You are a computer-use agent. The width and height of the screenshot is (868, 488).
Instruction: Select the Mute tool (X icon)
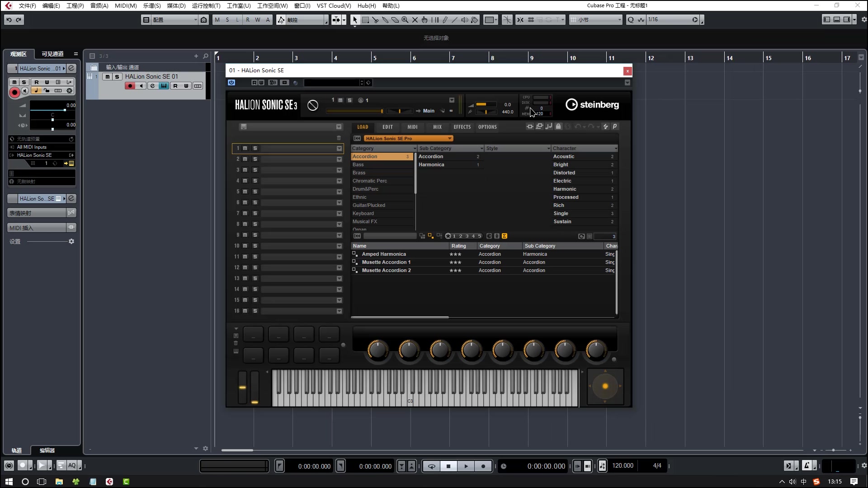[415, 20]
